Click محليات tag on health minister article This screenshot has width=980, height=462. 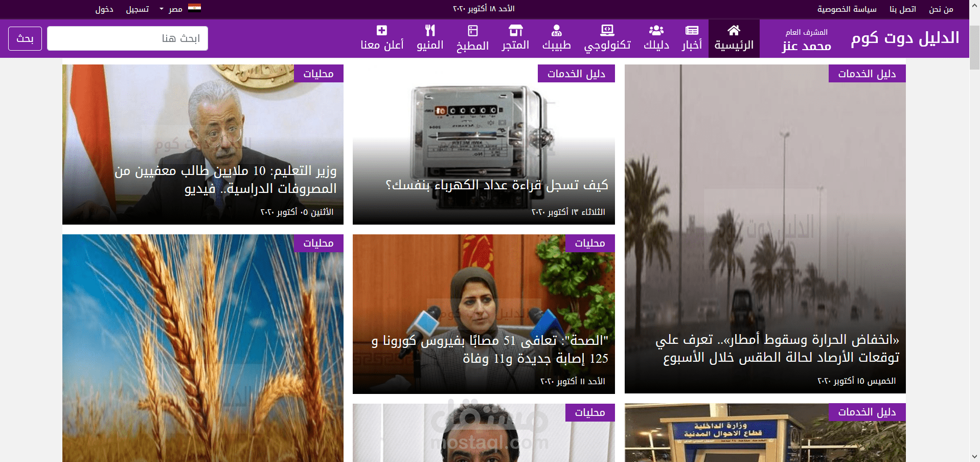point(590,243)
